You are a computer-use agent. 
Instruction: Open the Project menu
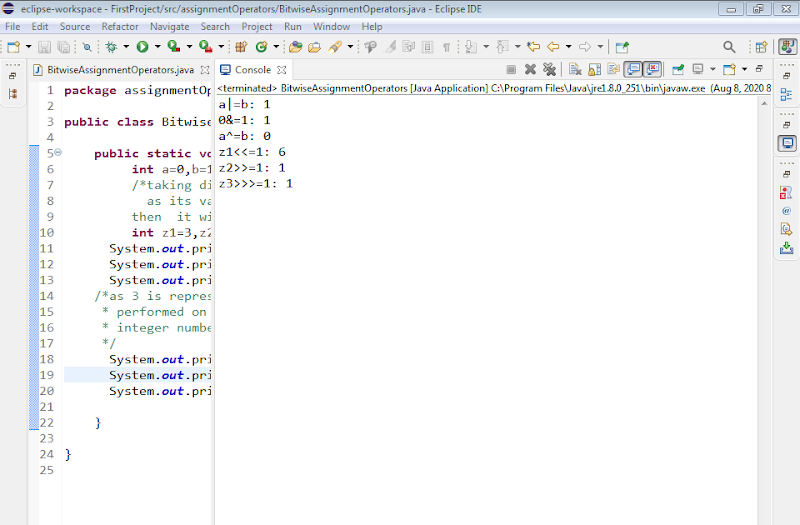(x=257, y=27)
